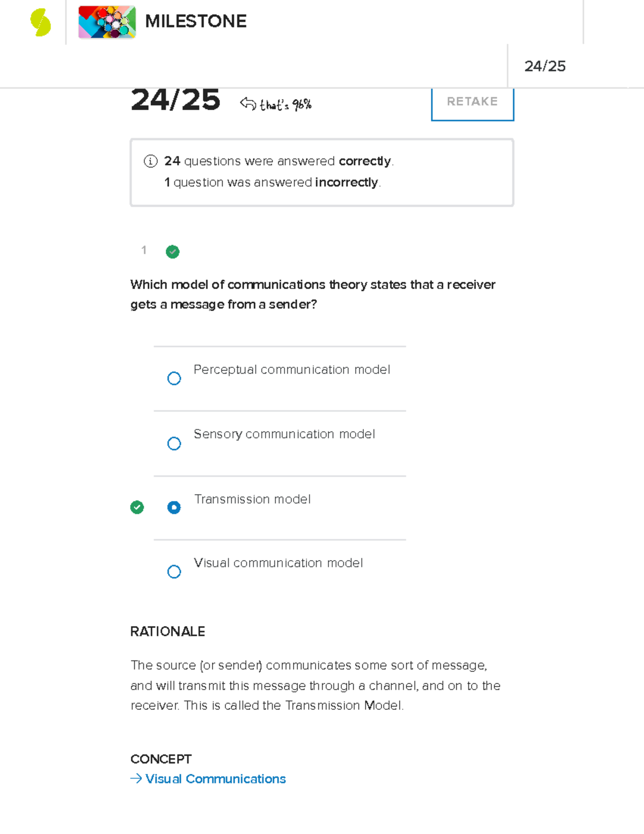Screen dimensions: 644x834
Task: Click the RATIONALE section heading
Action: point(167,632)
